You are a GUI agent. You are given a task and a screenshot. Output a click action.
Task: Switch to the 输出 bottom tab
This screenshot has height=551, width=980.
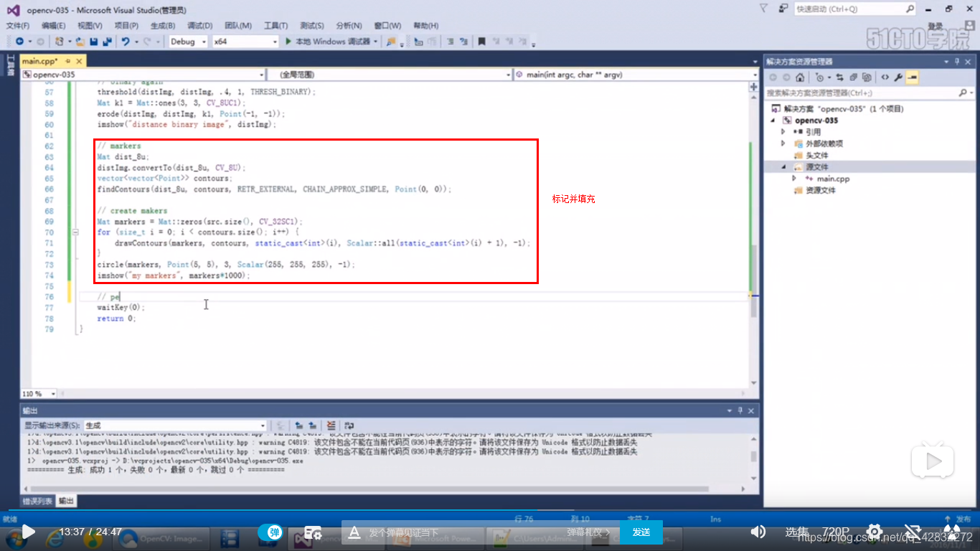click(66, 501)
